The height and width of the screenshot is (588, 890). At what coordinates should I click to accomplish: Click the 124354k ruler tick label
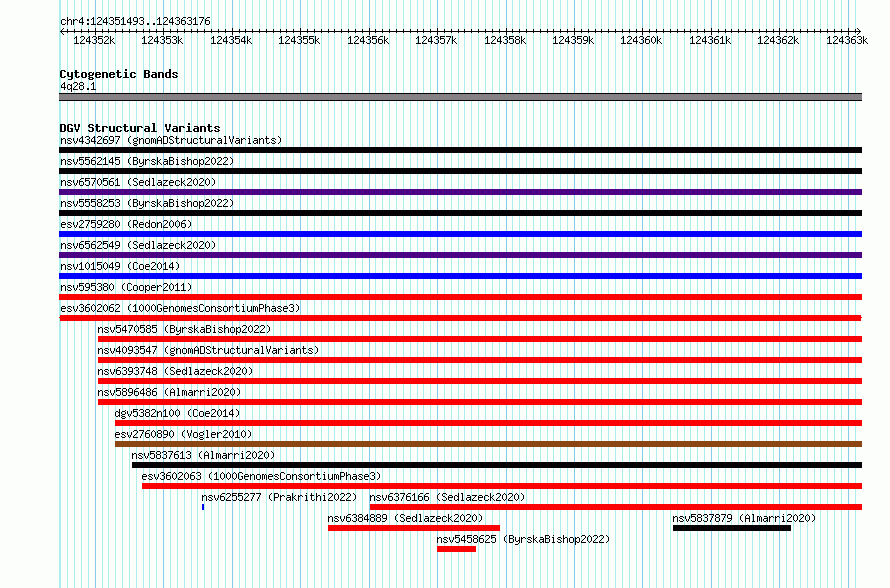231,41
